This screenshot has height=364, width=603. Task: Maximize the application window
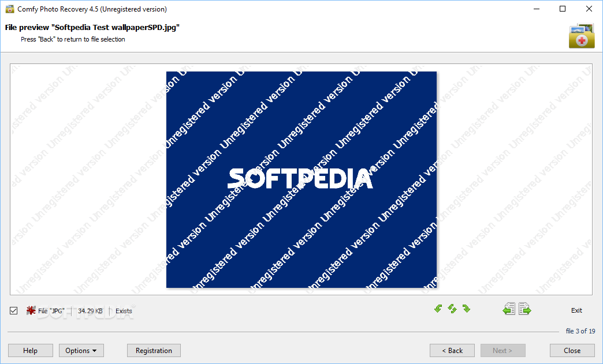point(563,9)
